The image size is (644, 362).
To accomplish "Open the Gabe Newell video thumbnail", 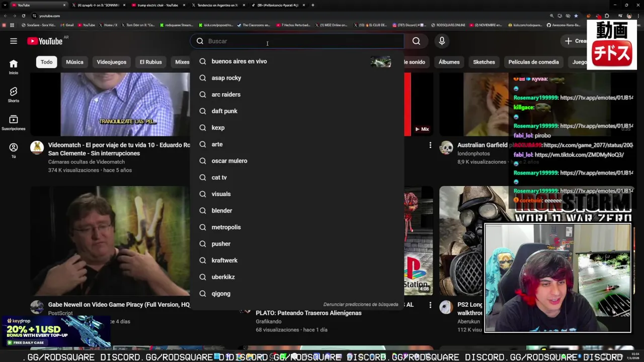I will (110, 241).
